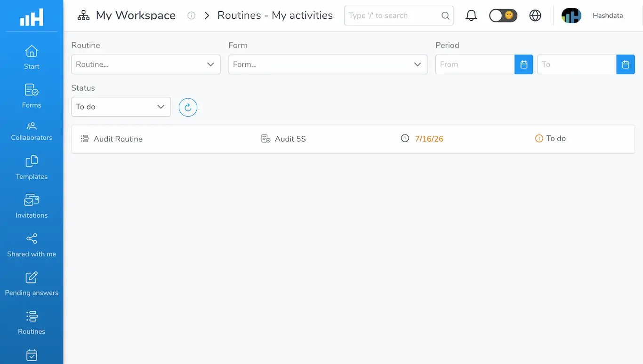Click the 7/16/26 due date
The width and height of the screenshot is (643, 364).
[429, 139]
